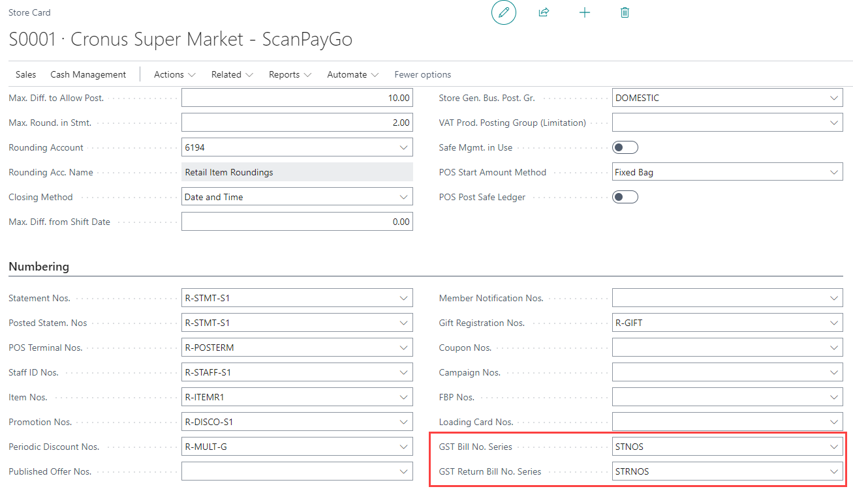Click Rounding Acc. Name field

point(297,172)
